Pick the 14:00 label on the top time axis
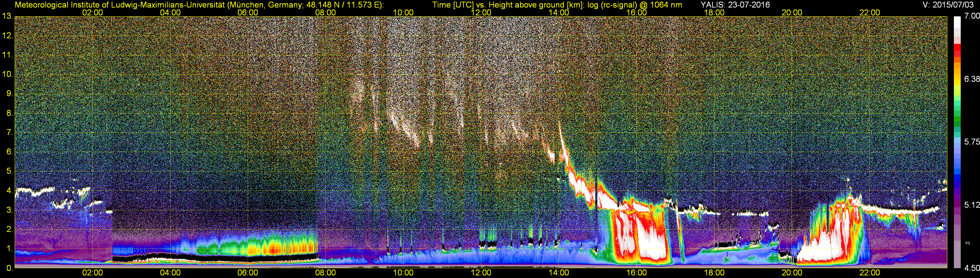Viewport: 980px width, 278px height. [559, 12]
